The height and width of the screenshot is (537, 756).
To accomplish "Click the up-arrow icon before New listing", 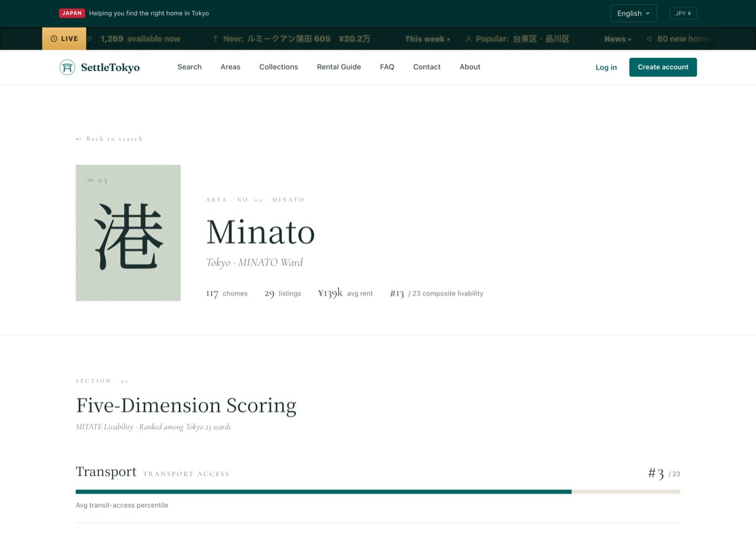I will (215, 39).
